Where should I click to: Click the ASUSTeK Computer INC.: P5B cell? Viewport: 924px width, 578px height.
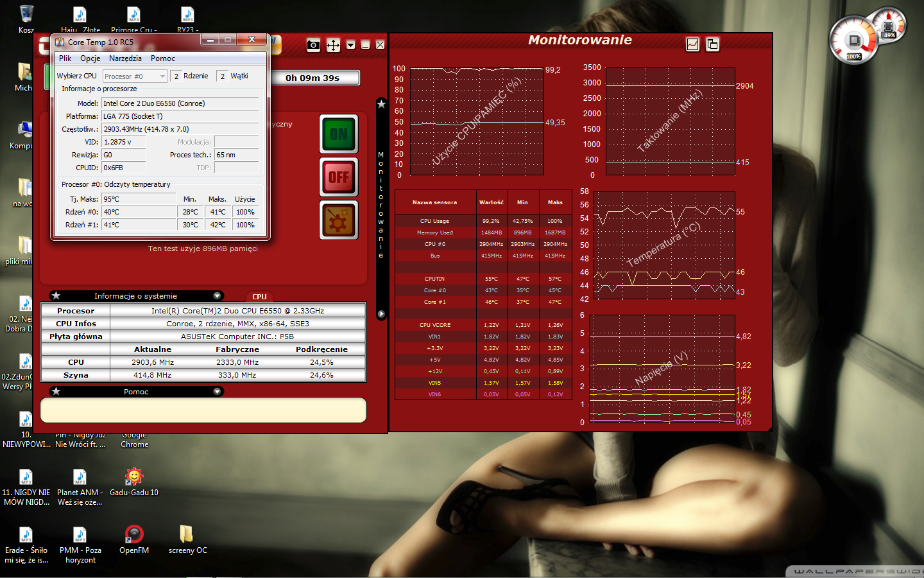click(x=237, y=337)
